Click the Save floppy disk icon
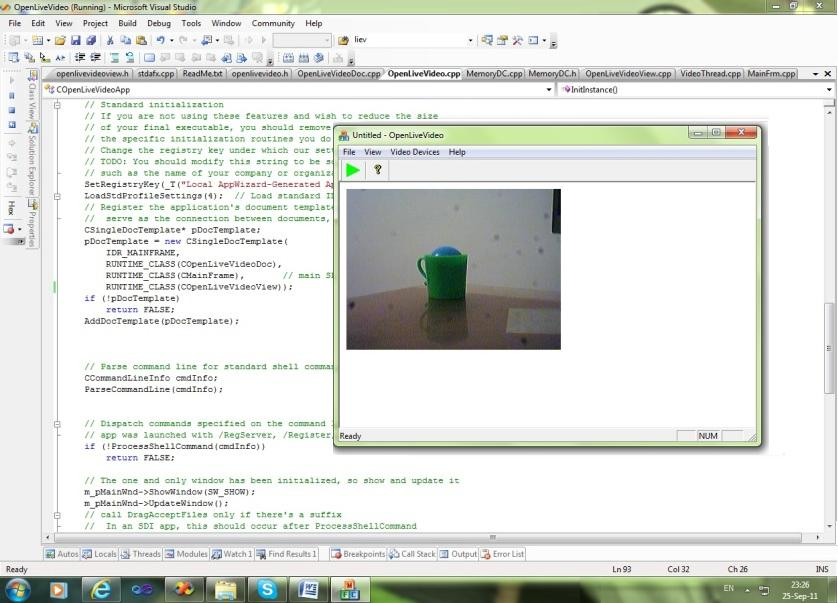This screenshot has height=603, width=838. (x=75, y=40)
